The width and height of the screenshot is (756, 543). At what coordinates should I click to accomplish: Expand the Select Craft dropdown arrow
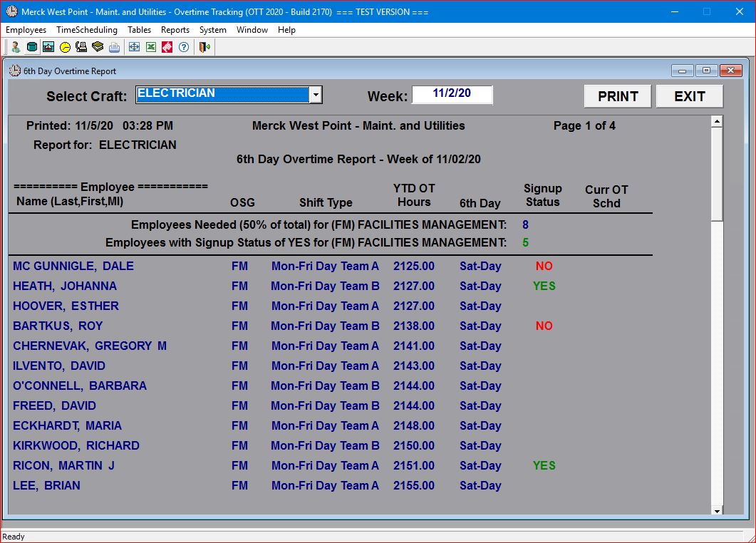[x=315, y=95]
